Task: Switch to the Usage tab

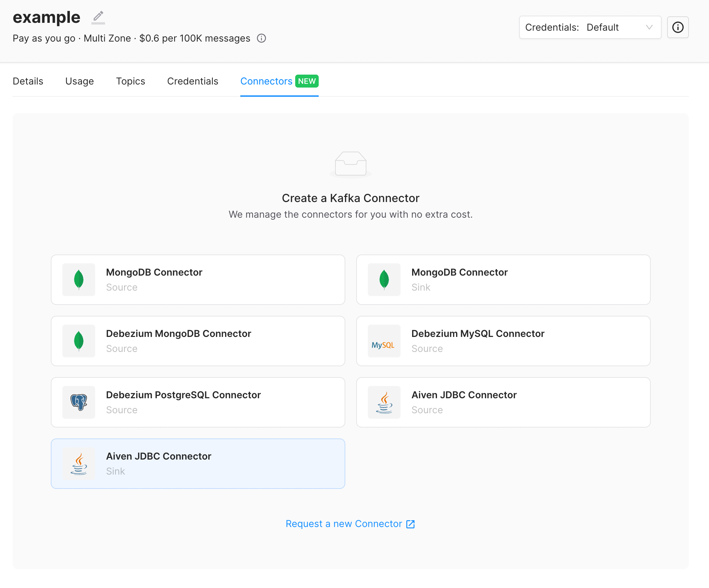Action: (79, 81)
